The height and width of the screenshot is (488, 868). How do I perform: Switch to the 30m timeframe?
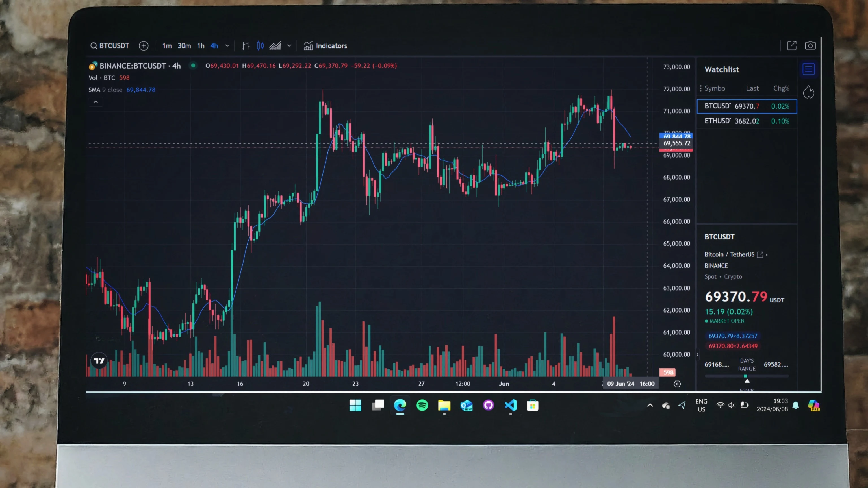point(184,46)
